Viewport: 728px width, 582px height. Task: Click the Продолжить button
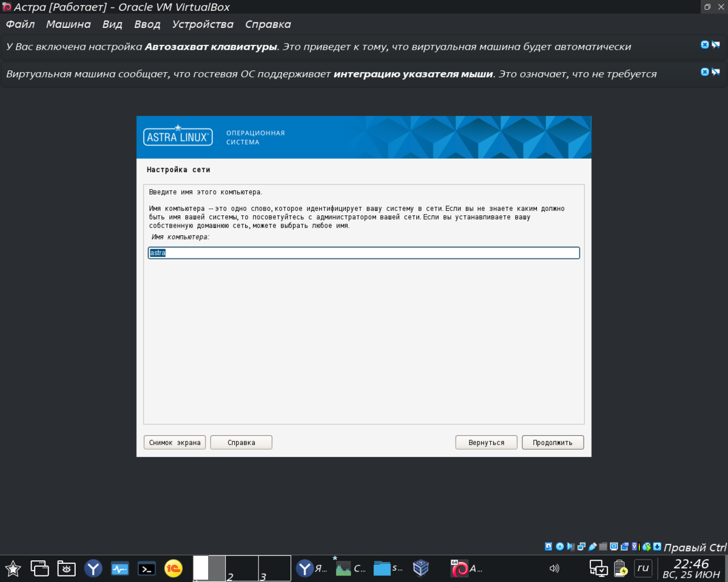(x=553, y=443)
